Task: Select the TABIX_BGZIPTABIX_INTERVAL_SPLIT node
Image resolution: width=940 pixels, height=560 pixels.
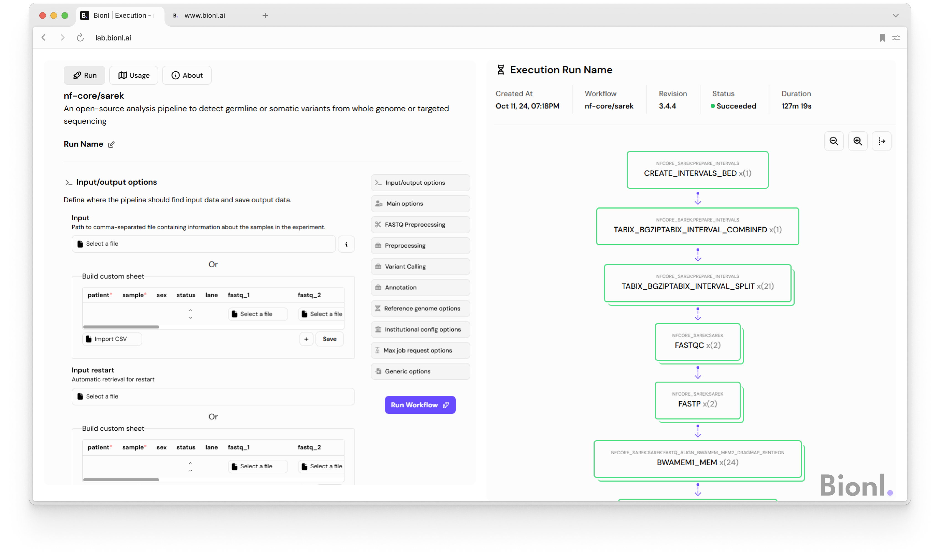Action: tap(698, 283)
